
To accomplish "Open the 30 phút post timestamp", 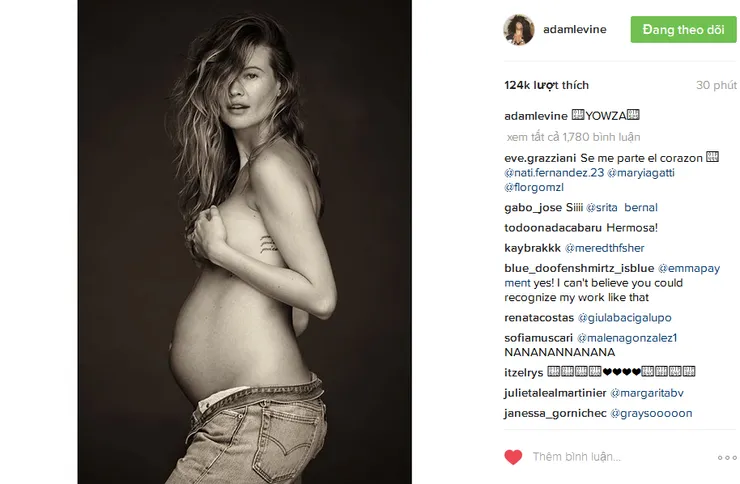I will (x=716, y=85).
